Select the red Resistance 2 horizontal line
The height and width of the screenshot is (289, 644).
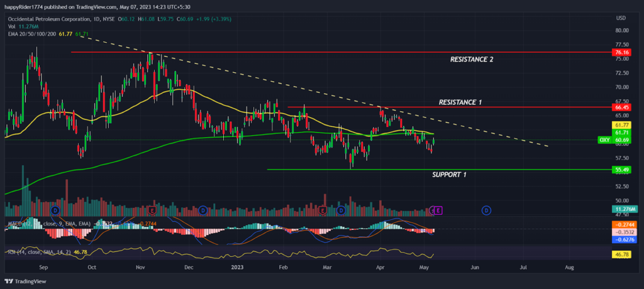[341, 52]
